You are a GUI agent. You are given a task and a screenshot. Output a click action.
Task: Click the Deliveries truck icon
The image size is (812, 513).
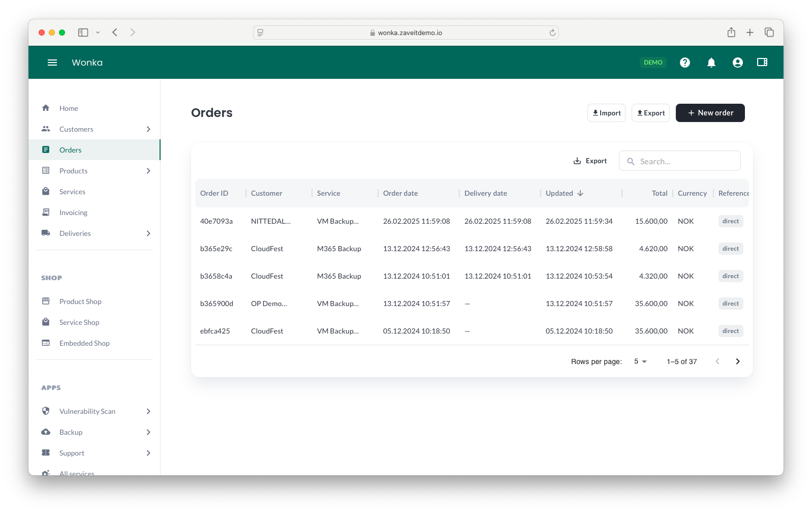click(46, 233)
